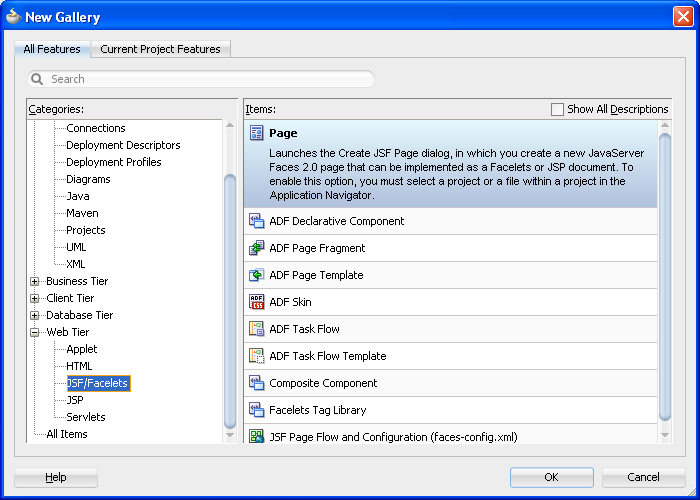Select the JSF/Facelets category
Screen dimensions: 700x500
tap(98, 383)
